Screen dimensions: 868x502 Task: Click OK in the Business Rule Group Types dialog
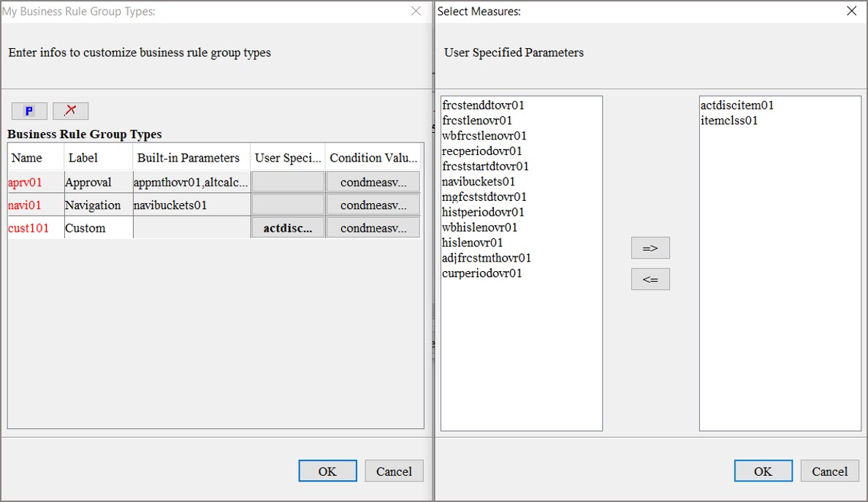pyautogui.click(x=327, y=471)
